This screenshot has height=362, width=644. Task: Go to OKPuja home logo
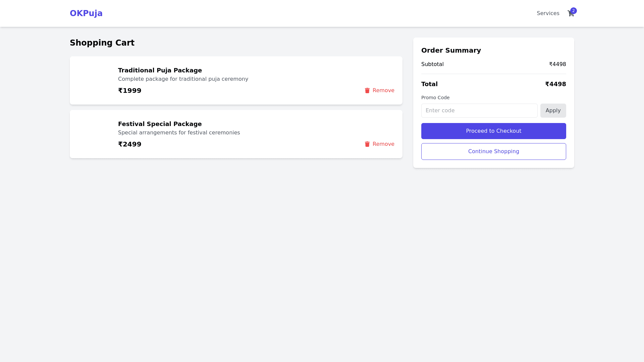click(86, 13)
